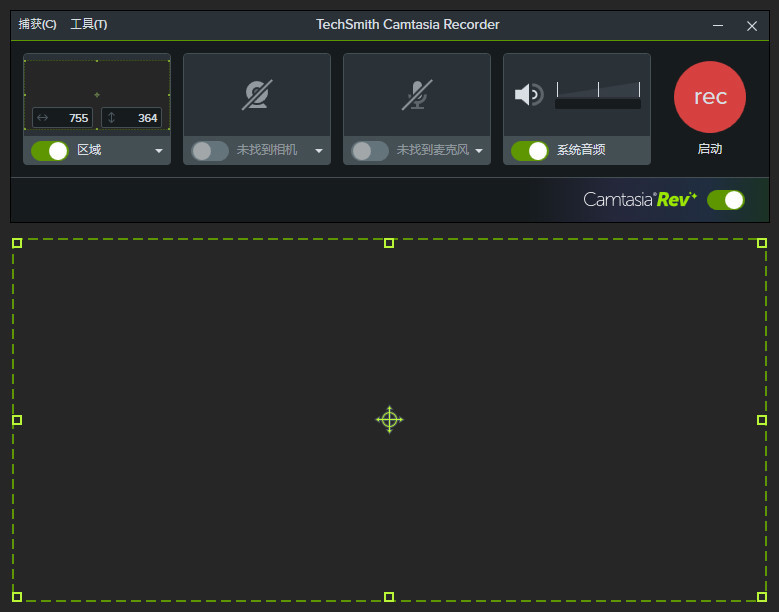Disable the 系统音频 toggle
This screenshot has width=779, height=612.
[529, 150]
